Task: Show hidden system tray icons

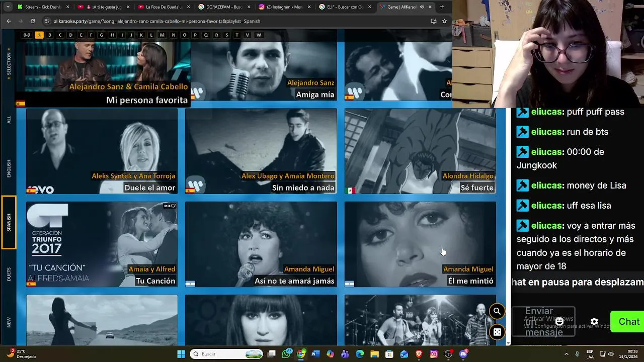Action: pyautogui.click(x=567, y=354)
